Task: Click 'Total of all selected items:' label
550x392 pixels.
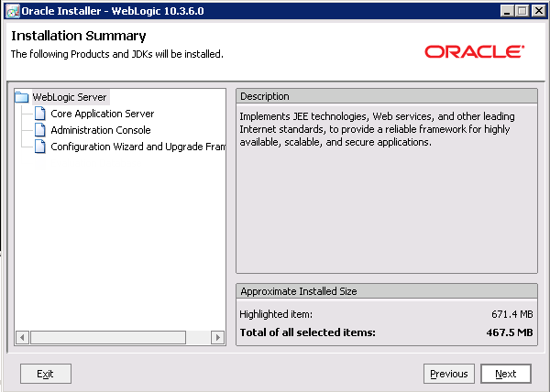Action: 308,332
